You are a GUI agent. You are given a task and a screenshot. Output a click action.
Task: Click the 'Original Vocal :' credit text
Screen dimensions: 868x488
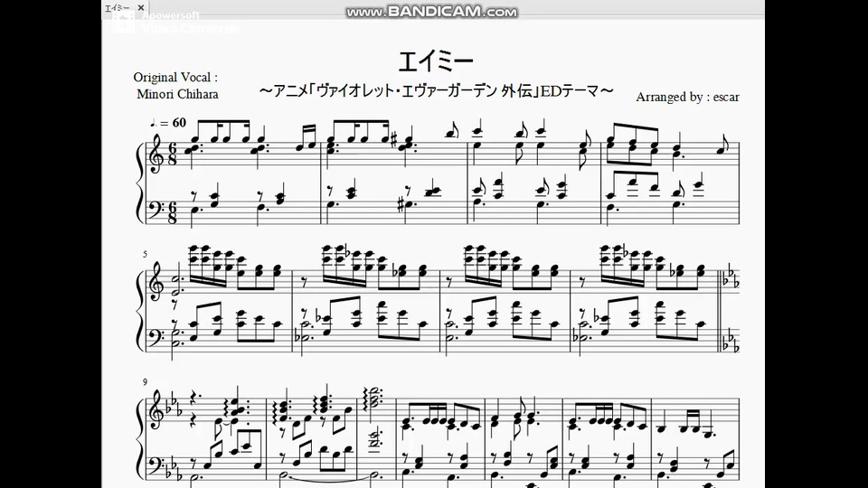click(175, 77)
